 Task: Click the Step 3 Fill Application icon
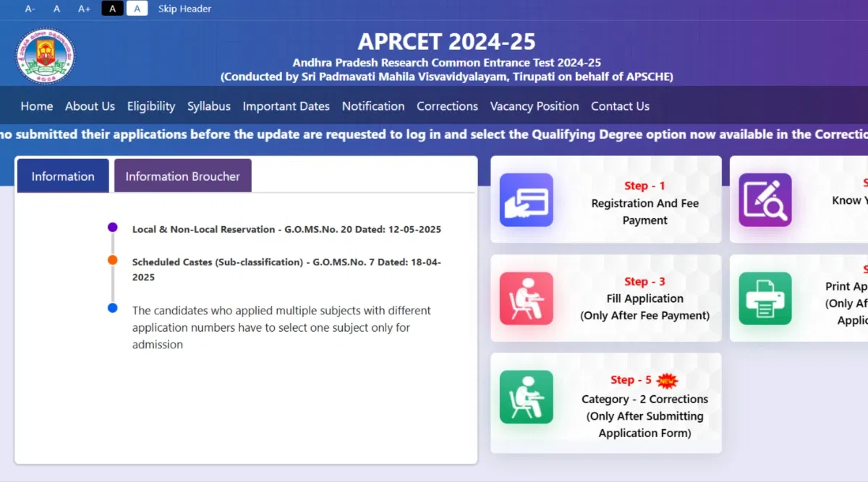pyautogui.click(x=526, y=298)
